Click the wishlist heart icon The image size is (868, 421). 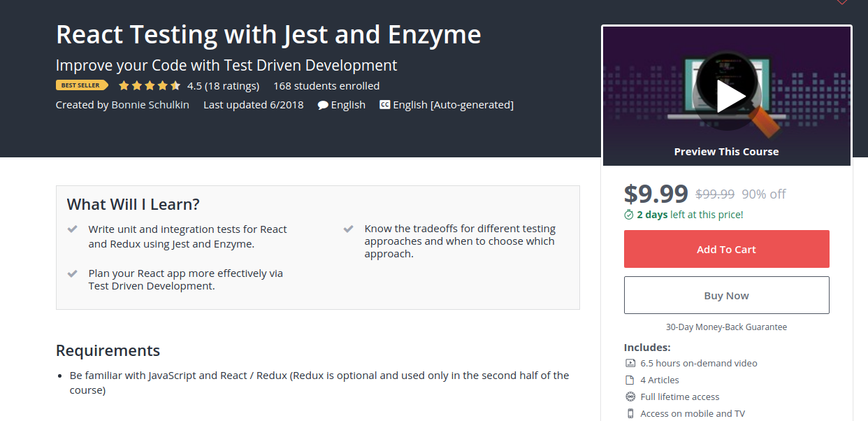(x=841, y=2)
